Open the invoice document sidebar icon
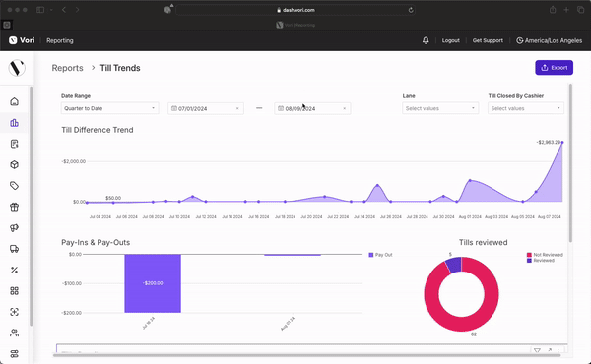This screenshot has height=364, width=591. point(15,144)
